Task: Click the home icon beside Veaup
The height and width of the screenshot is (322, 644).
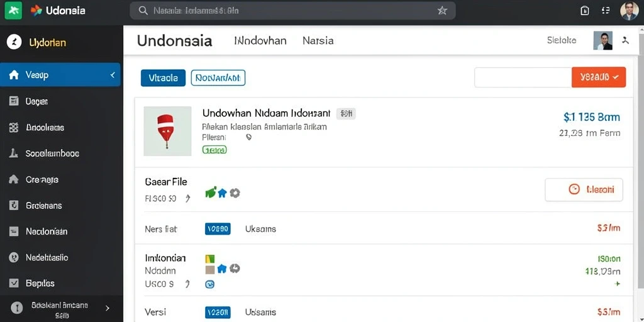Action: [x=14, y=75]
